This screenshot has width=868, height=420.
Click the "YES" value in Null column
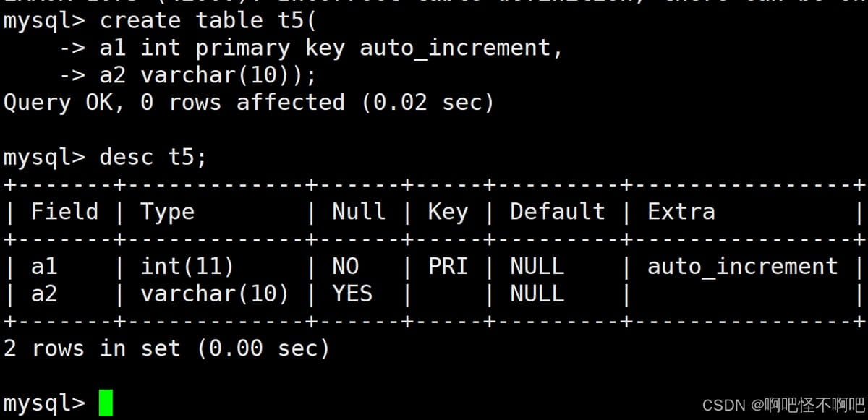(x=352, y=294)
